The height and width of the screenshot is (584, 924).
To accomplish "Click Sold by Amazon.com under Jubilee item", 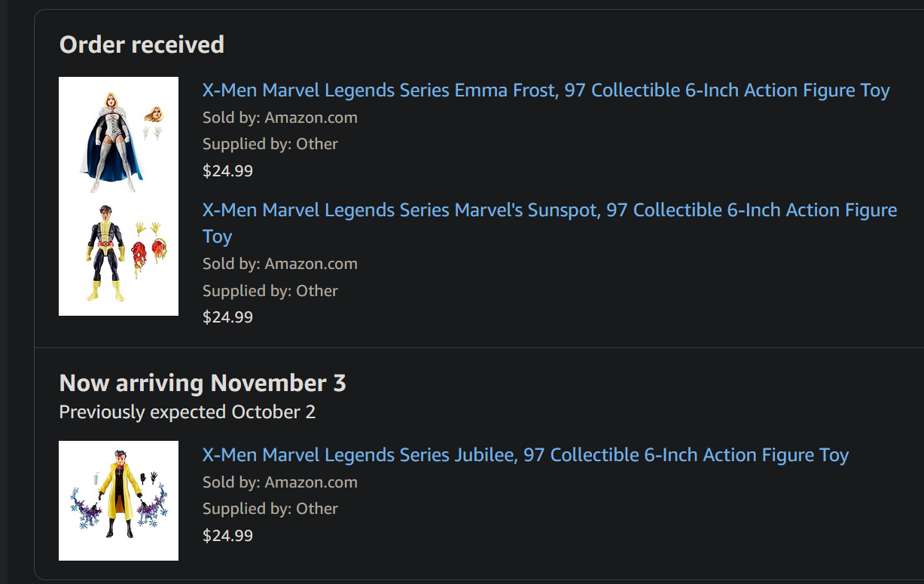I will click(x=279, y=482).
